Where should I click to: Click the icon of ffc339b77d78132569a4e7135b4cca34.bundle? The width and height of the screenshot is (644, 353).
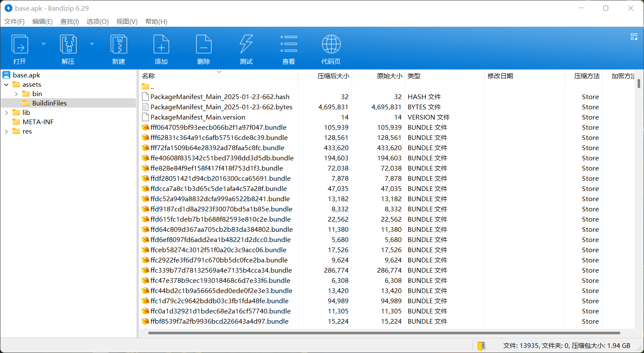pyautogui.click(x=145, y=270)
